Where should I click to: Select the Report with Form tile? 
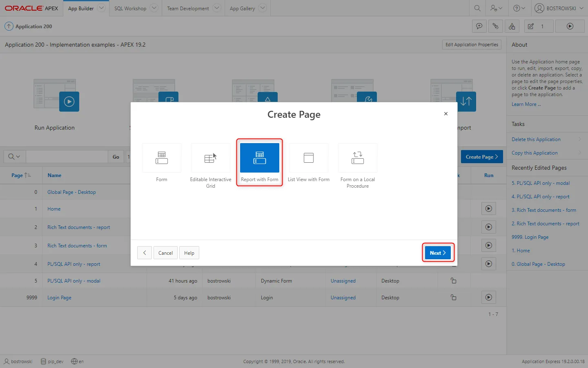click(259, 158)
